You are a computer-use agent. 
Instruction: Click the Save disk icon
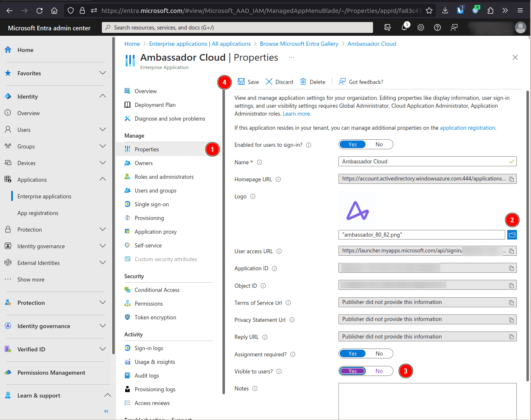coord(241,82)
